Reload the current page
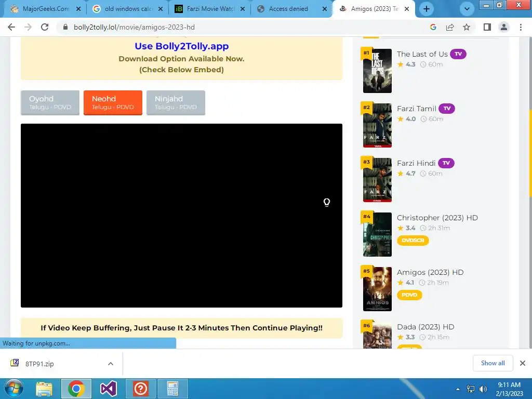Viewport: 532px width, 399px height. tap(45, 27)
